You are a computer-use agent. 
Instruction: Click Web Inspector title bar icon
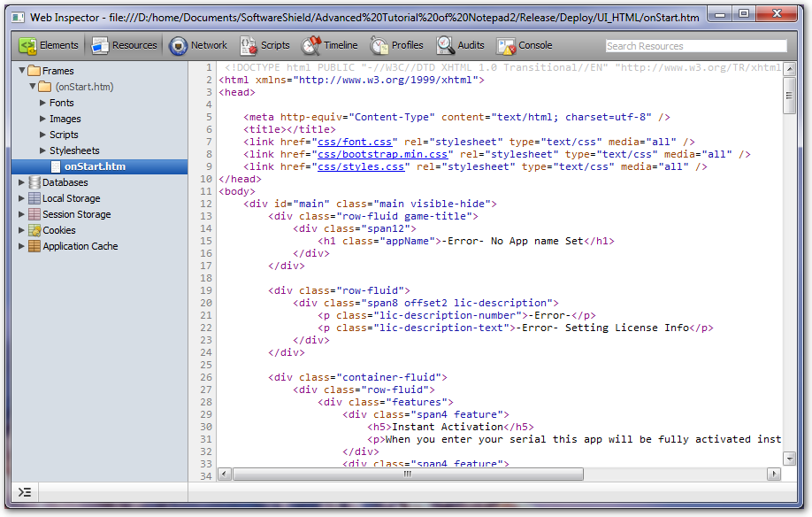[x=18, y=18]
